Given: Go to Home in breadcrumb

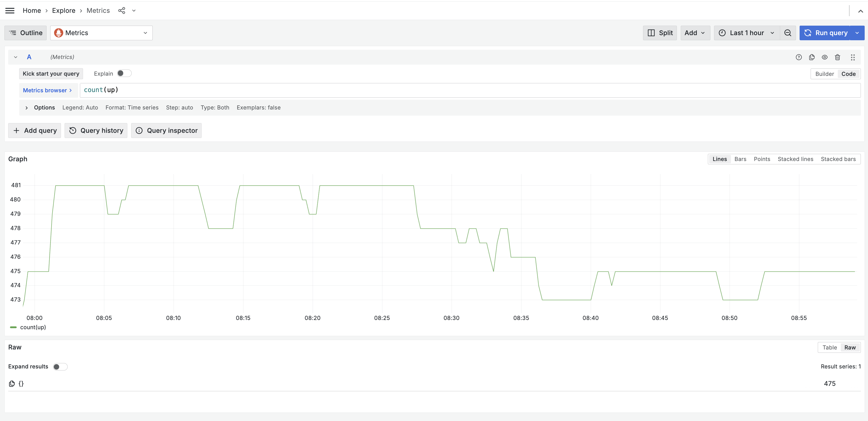Looking at the screenshot, I should (x=32, y=11).
